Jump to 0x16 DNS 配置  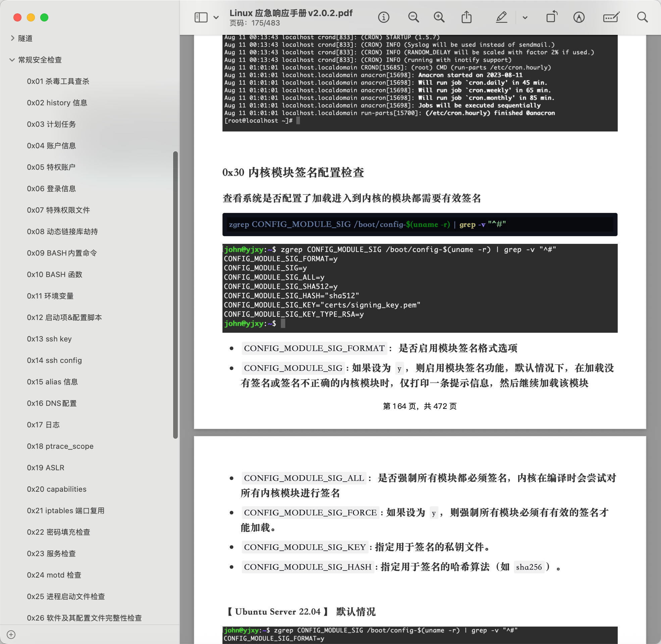tap(52, 404)
